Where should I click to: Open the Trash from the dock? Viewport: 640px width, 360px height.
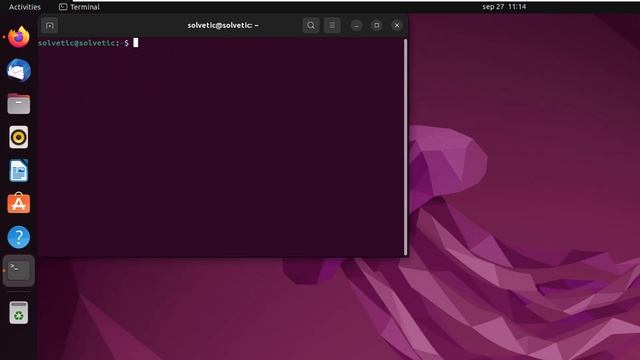(x=19, y=313)
